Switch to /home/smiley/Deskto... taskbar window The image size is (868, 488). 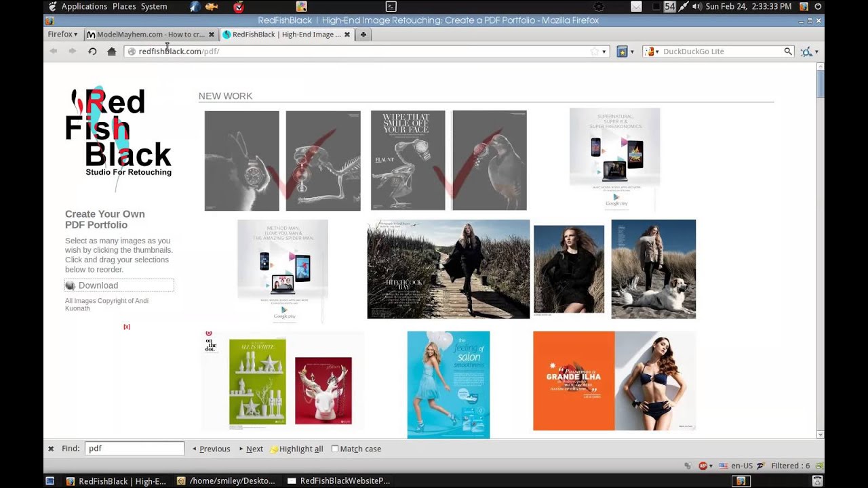(226, 481)
